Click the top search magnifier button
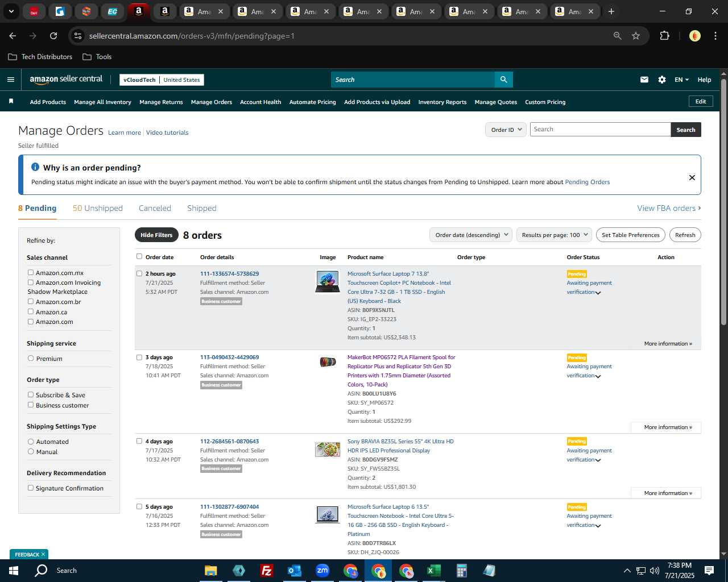 503,80
